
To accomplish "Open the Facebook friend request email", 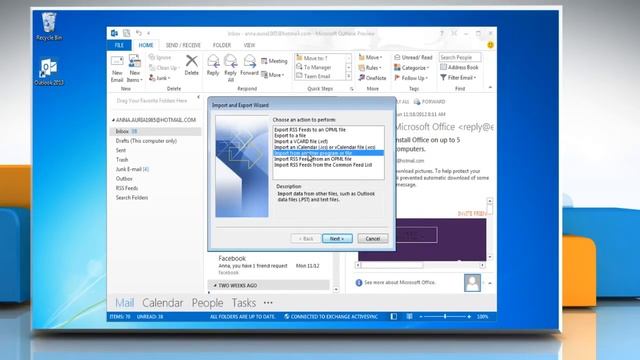I will pyautogui.click(x=269, y=265).
